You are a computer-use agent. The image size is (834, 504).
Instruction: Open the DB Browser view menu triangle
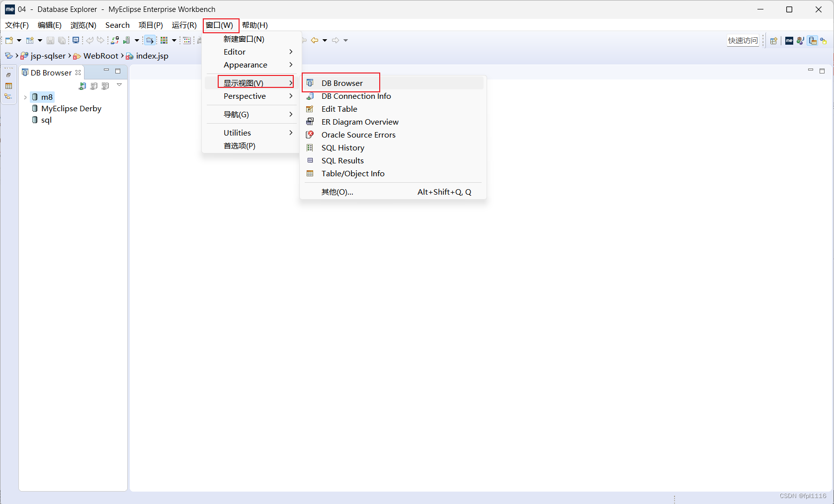119,85
